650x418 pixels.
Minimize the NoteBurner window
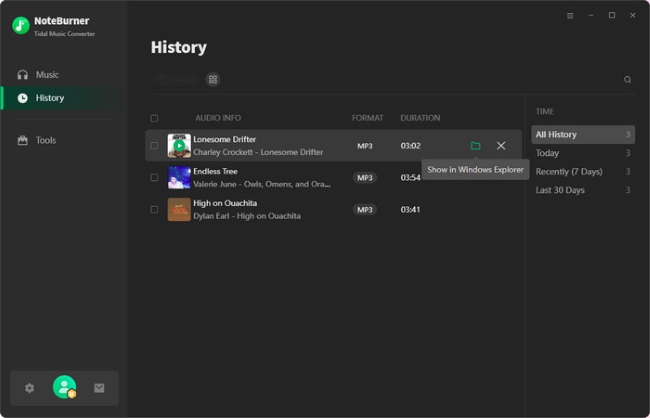coord(591,15)
